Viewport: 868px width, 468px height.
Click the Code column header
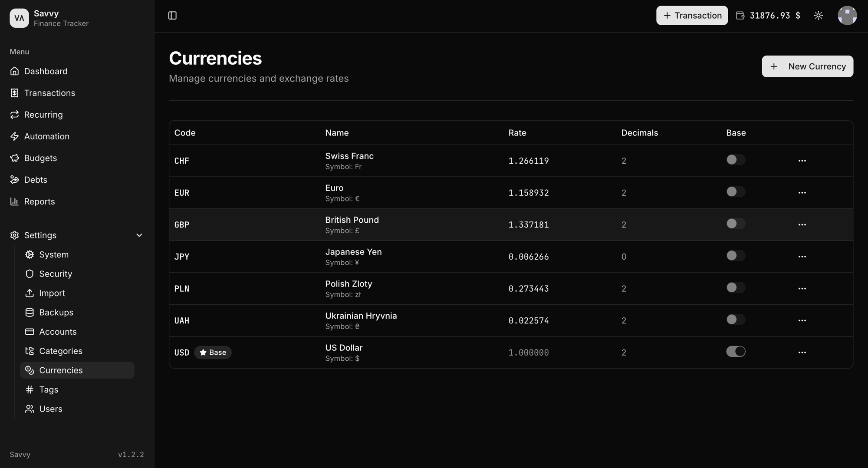pos(185,133)
